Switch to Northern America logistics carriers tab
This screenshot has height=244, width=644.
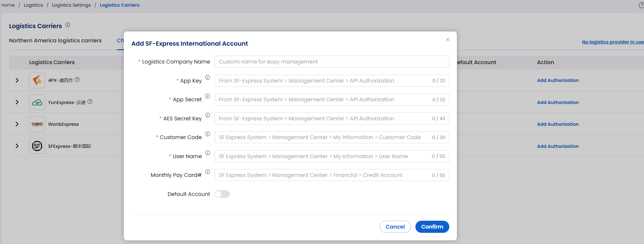55,41
